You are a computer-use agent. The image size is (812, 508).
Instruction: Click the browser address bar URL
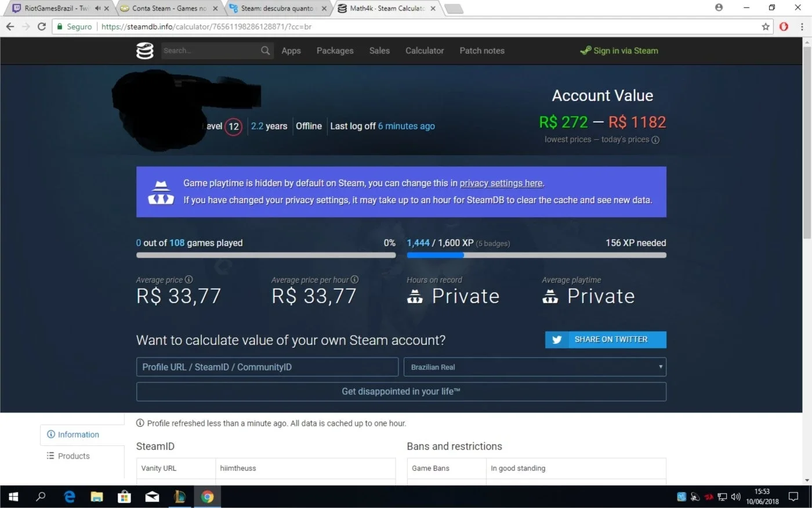206,27
